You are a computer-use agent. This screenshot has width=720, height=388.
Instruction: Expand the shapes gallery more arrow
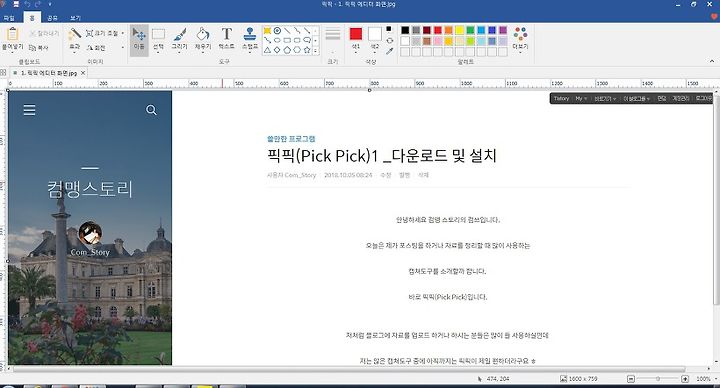click(x=316, y=51)
